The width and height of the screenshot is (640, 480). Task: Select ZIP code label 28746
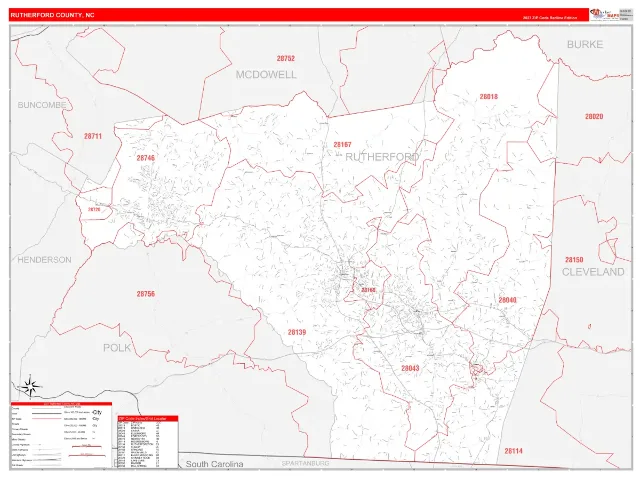coord(146,158)
